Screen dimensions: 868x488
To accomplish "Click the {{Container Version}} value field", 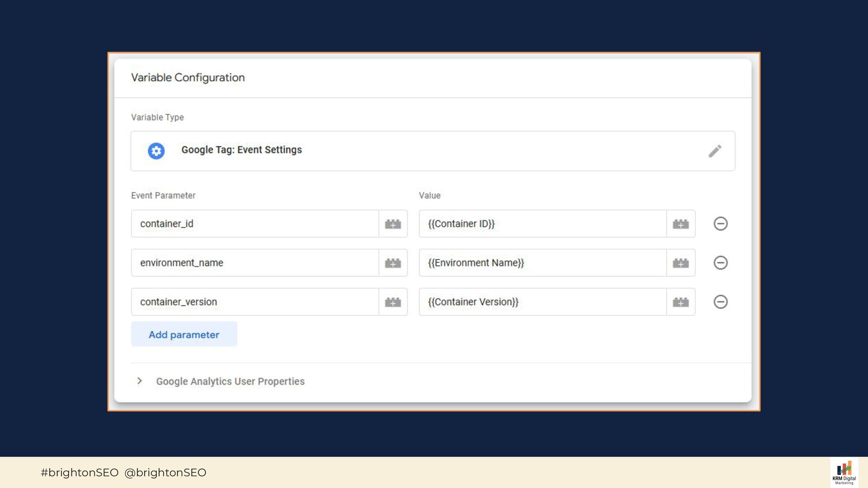I will point(542,302).
